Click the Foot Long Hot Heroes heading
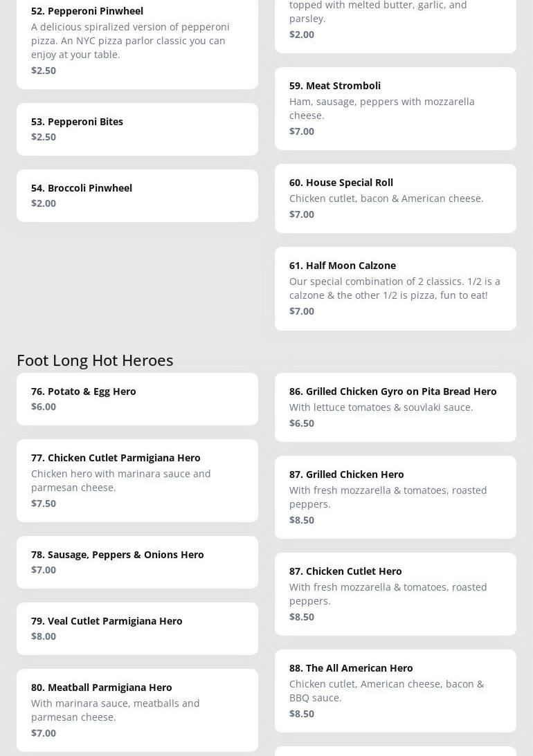Viewport: 533px width, 756px height. [x=95, y=360]
